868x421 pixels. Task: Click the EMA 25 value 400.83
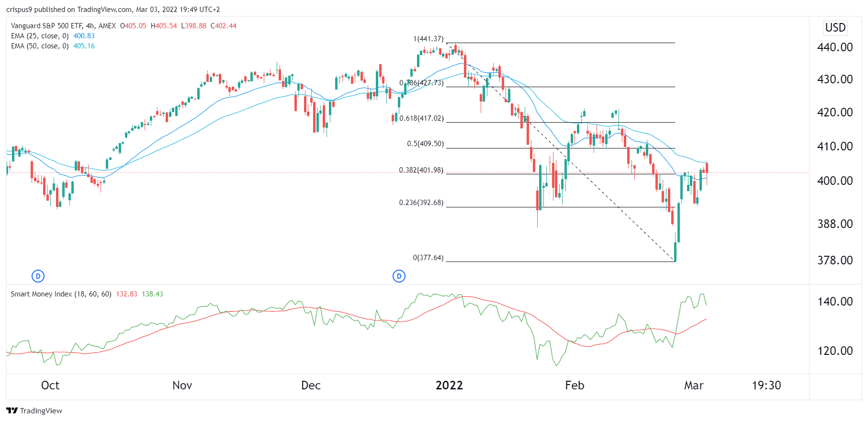[x=84, y=36]
